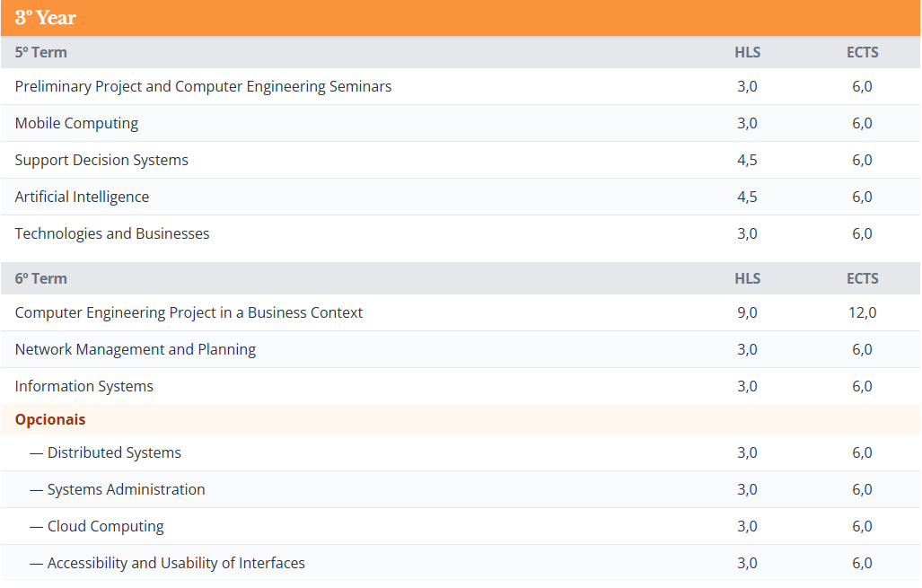Select the 6,0 ECTS value for Distributed Systems

coord(863,452)
